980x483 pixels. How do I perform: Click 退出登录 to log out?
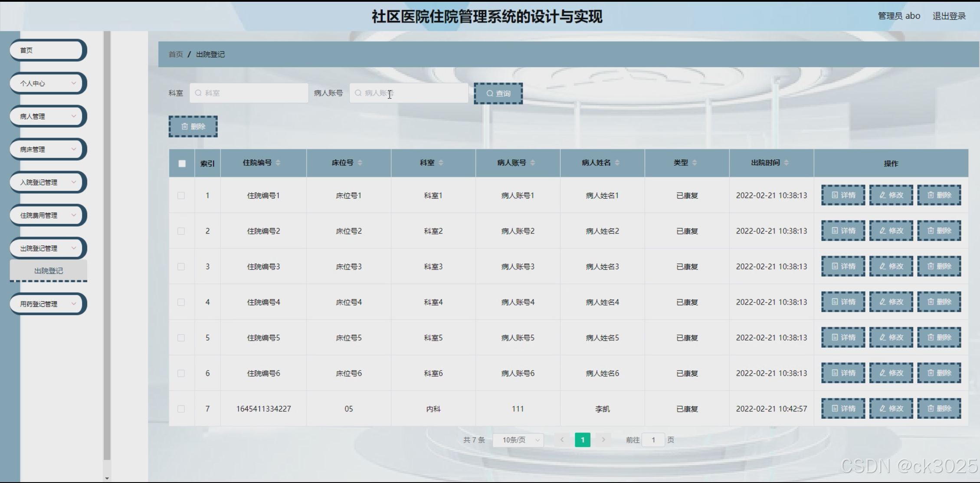click(x=949, y=16)
